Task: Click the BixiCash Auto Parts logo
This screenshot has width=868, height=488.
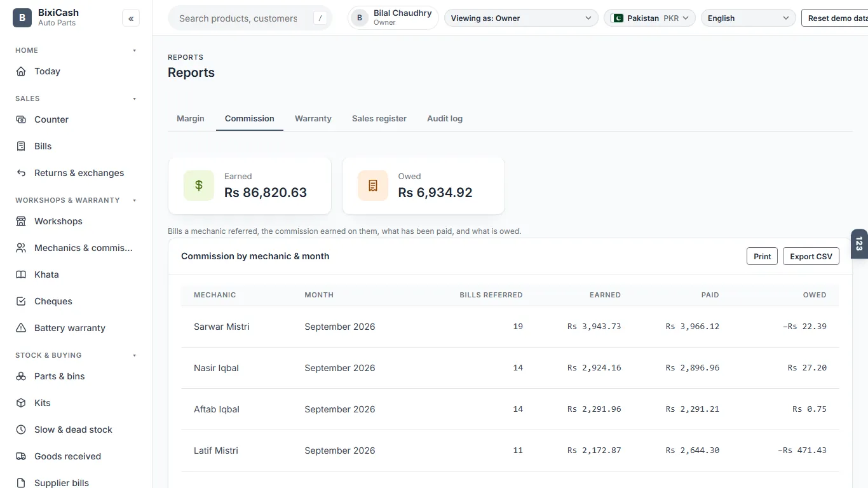Action: pyautogui.click(x=22, y=18)
